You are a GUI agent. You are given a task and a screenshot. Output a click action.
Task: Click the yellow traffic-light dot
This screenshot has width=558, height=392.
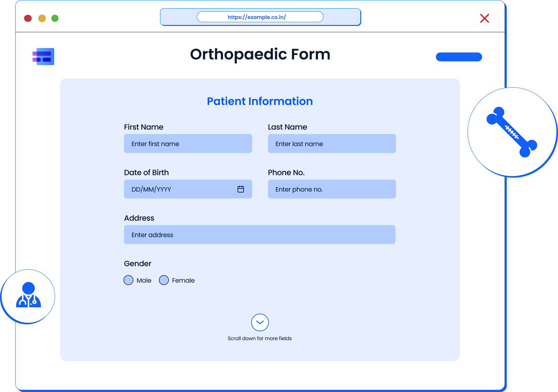click(x=41, y=18)
